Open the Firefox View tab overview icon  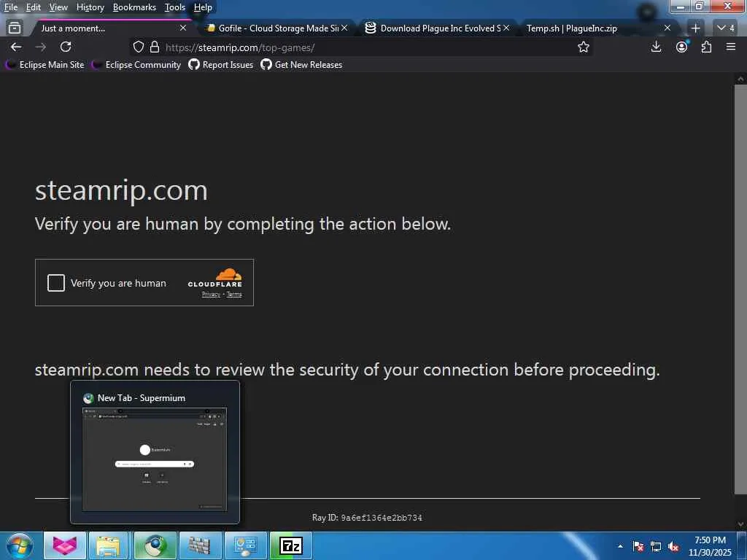click(x=15, y=28)
